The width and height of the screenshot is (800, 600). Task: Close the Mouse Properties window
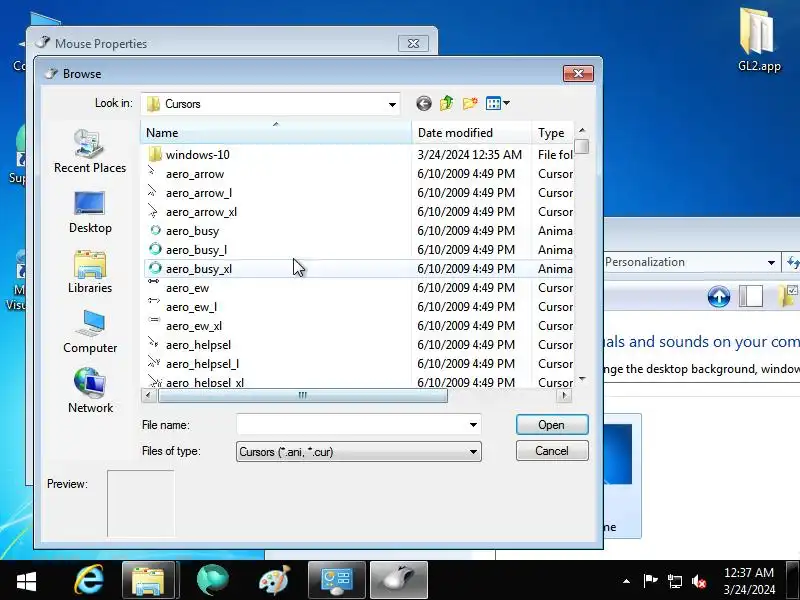pos(413,44)
